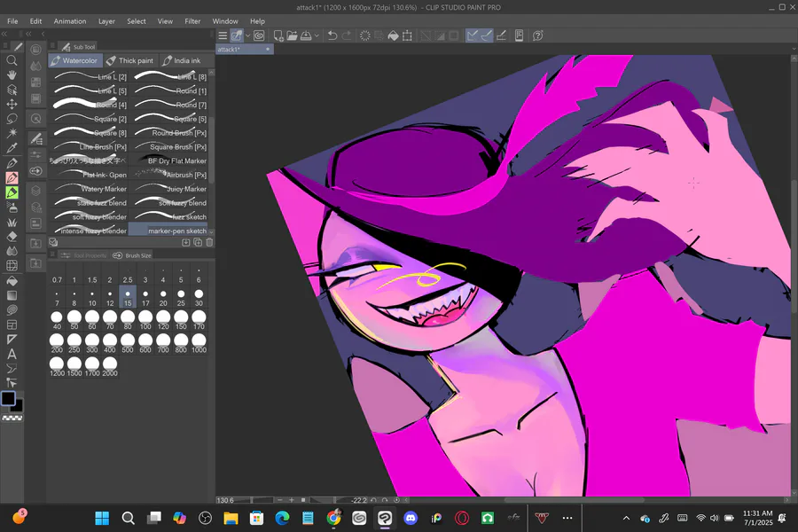Select brush size 2.5

tap(128, 274)
